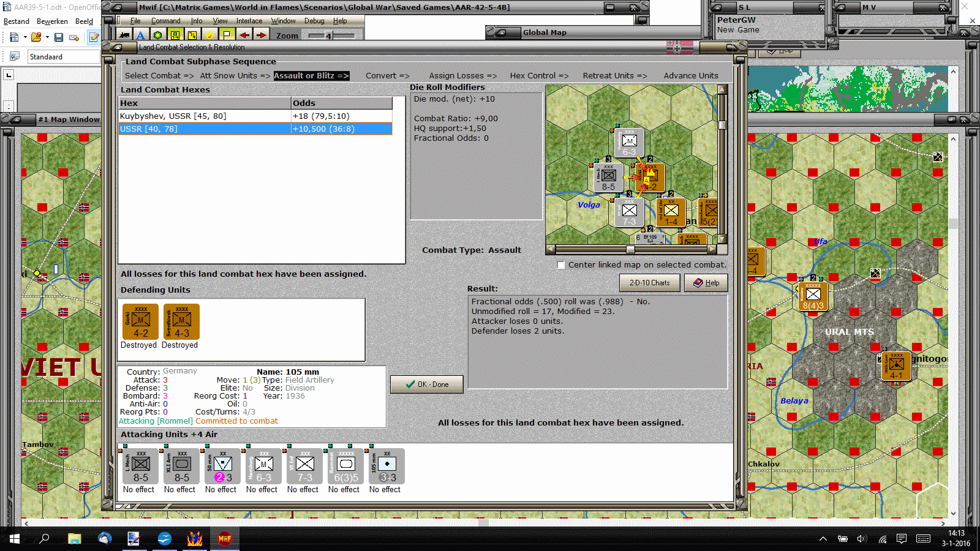Click the black tank silhouette toolbar icon
This screenshot has height=551, width=980.
click(124, 36)
